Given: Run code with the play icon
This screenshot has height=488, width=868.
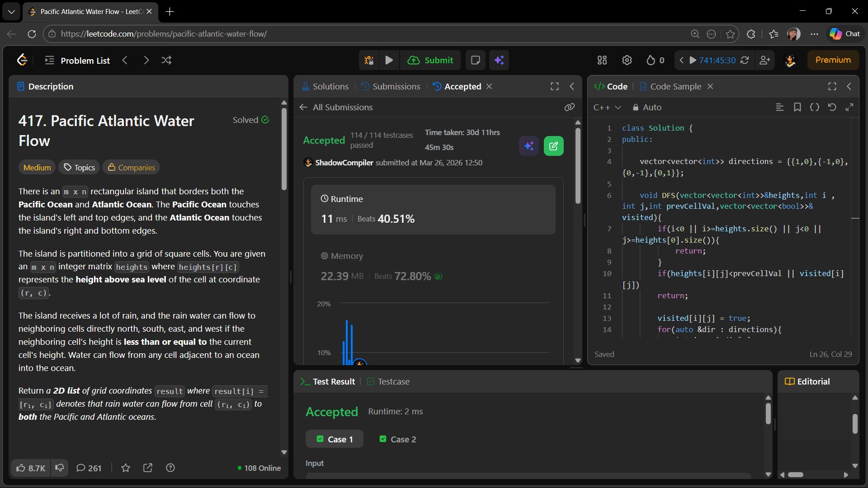Looking at the screenshot, I should (x=389, y=60).
